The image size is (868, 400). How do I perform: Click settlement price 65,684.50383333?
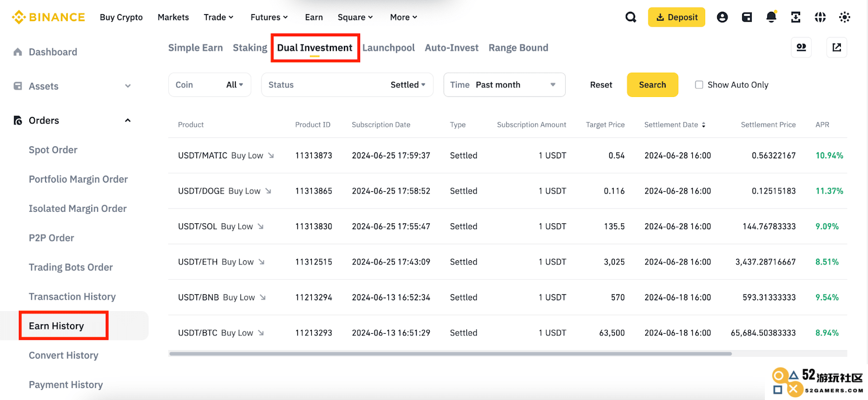763,333
